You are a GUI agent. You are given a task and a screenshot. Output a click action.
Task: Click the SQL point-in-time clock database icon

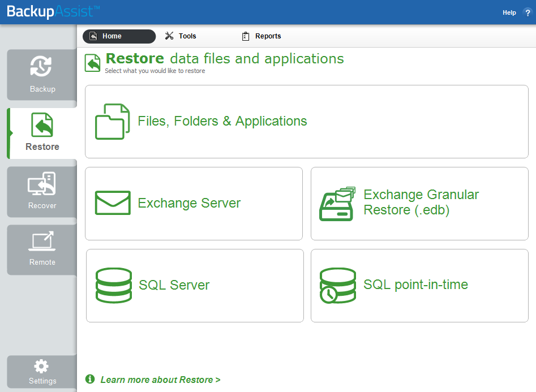(338, 285)
